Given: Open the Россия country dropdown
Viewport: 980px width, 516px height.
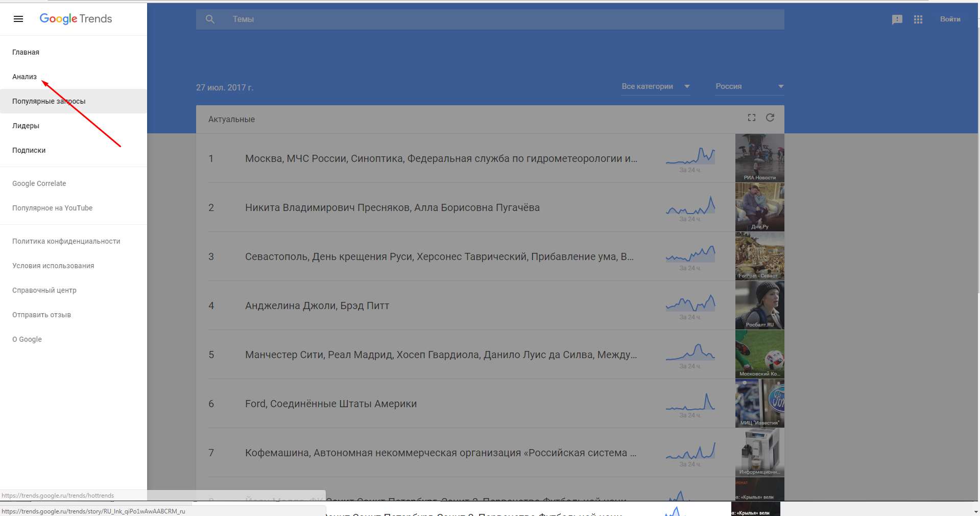Looking at the screenshot, I should pos(749,86).
